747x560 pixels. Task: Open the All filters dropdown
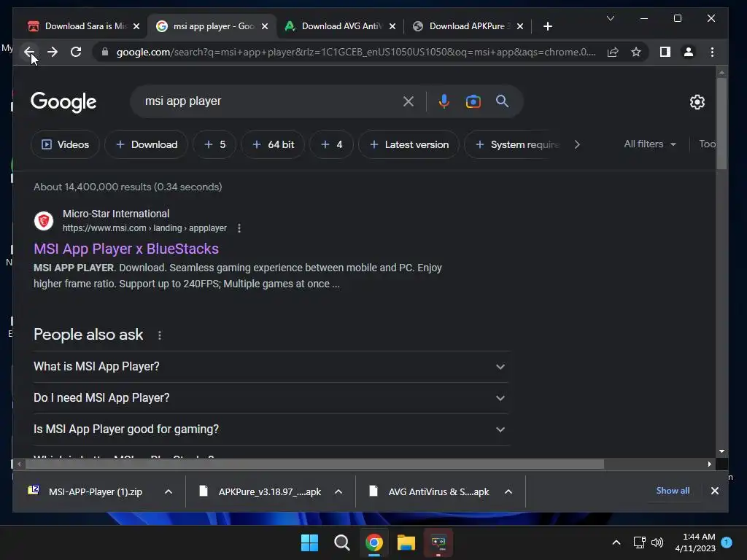coord(650,144)
